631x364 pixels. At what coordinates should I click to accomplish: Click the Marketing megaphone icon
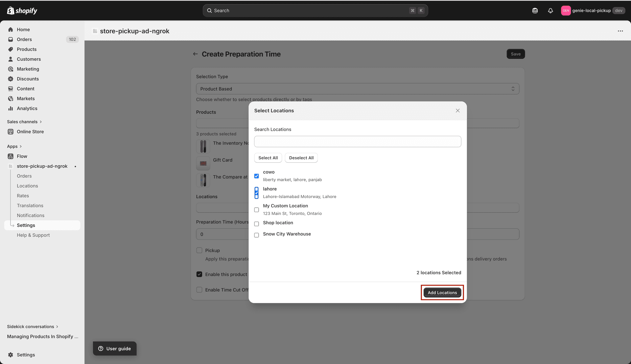[11, 69]
